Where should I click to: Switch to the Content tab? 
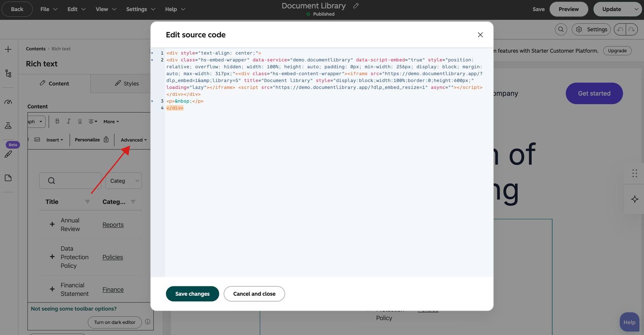click(54, 83)
